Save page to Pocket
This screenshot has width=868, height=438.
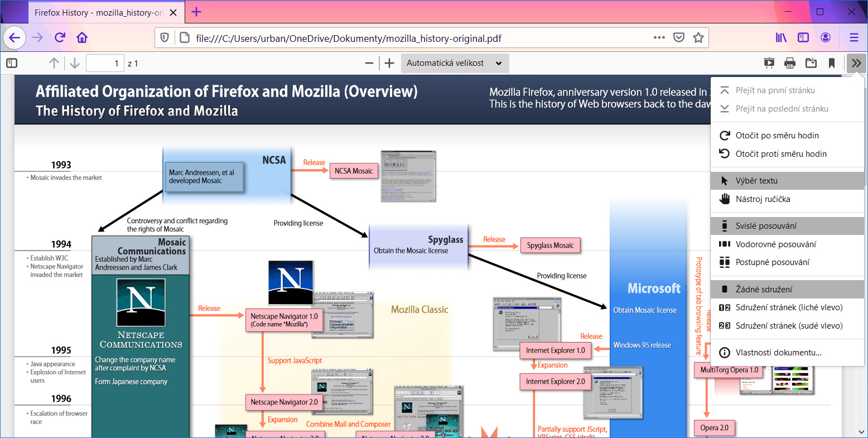679,38
